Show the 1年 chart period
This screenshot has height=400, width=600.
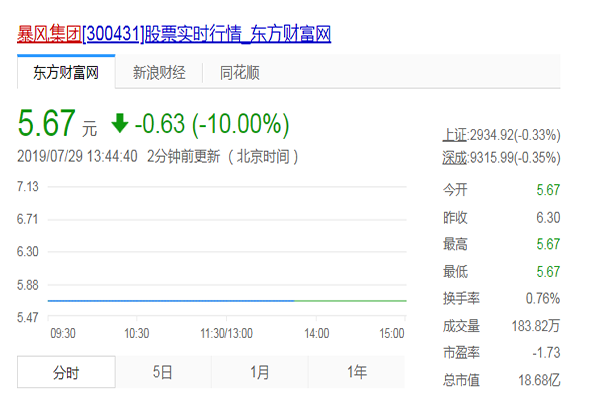[x=357, y=372]
